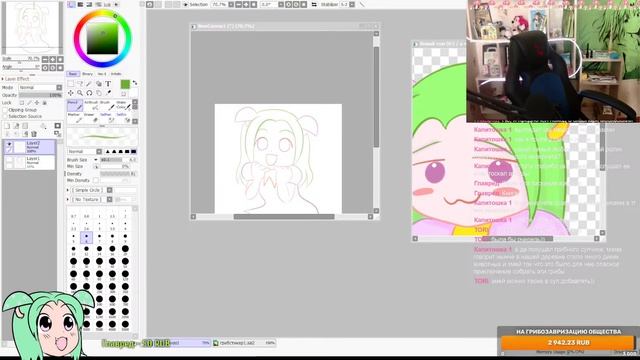640x360 pixels.
Task: Choose the Brush tool
Action: coord(106,105)
